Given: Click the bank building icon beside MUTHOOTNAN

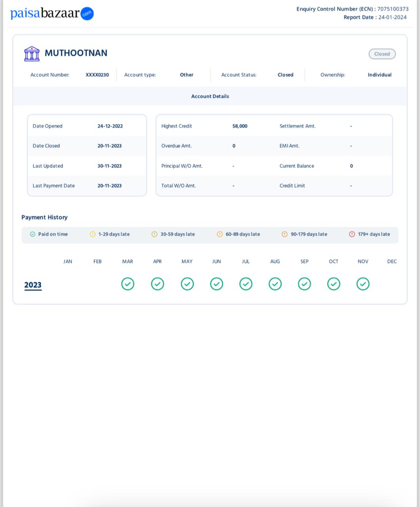Looking at the screenshot, I should (x=32, y=53).
